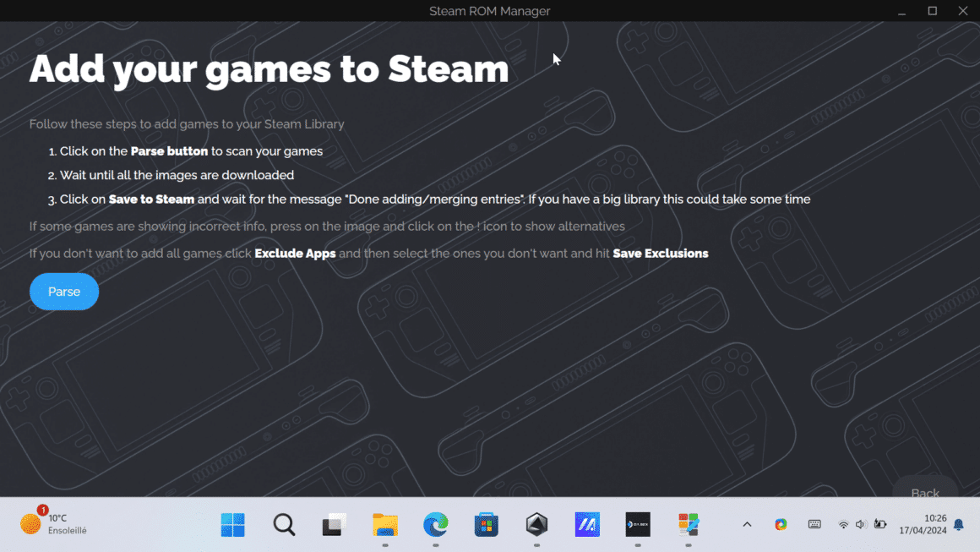The image size is (980, 552).
Task: Click the volume speaker tray icon
Action: tap(861, 524)
